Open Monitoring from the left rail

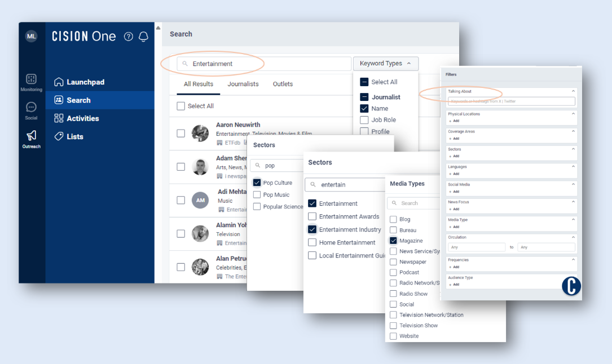tap(31, 79)
